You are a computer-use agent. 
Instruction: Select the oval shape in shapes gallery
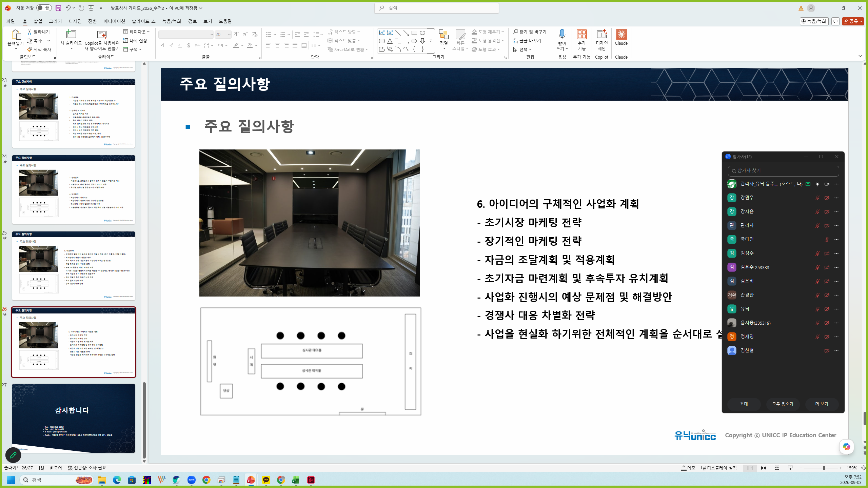422,33
